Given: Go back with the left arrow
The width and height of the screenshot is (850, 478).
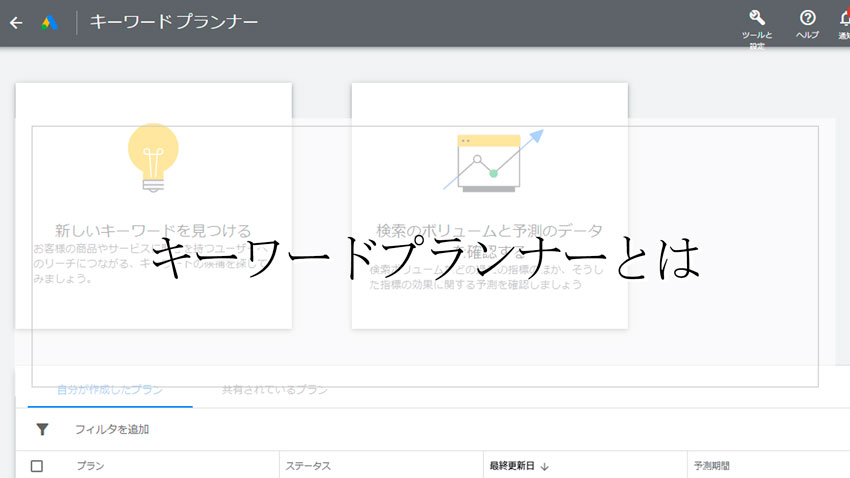Looking at the screenshot, I should [16, 23].
